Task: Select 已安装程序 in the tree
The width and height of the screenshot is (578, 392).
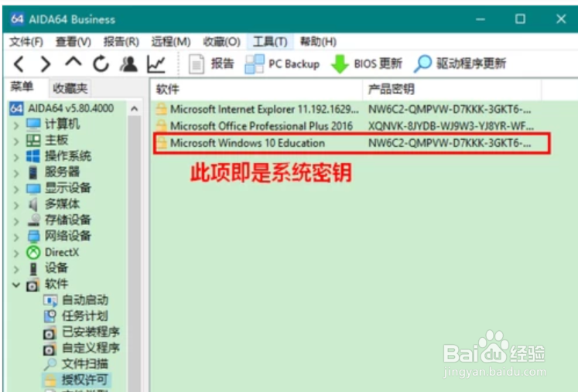Action: tap(91, 332)
